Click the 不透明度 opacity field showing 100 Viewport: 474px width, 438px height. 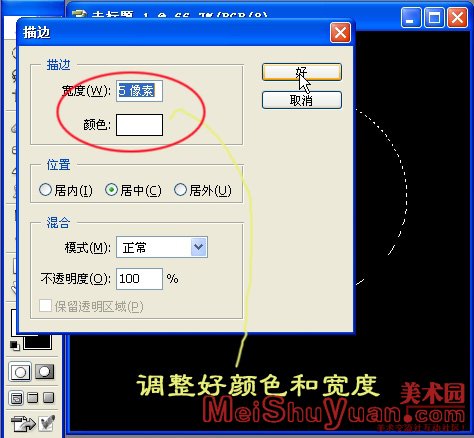pos(139,279)
